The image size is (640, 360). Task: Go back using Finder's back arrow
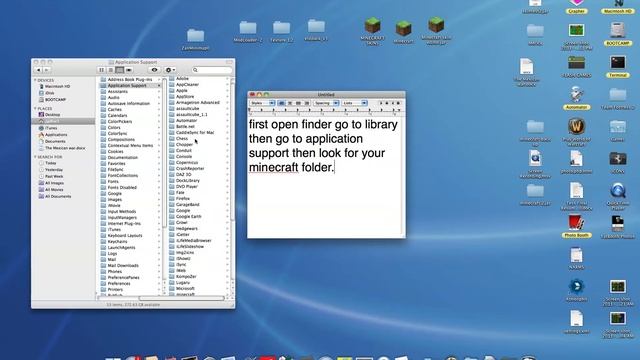coord(39,70)
